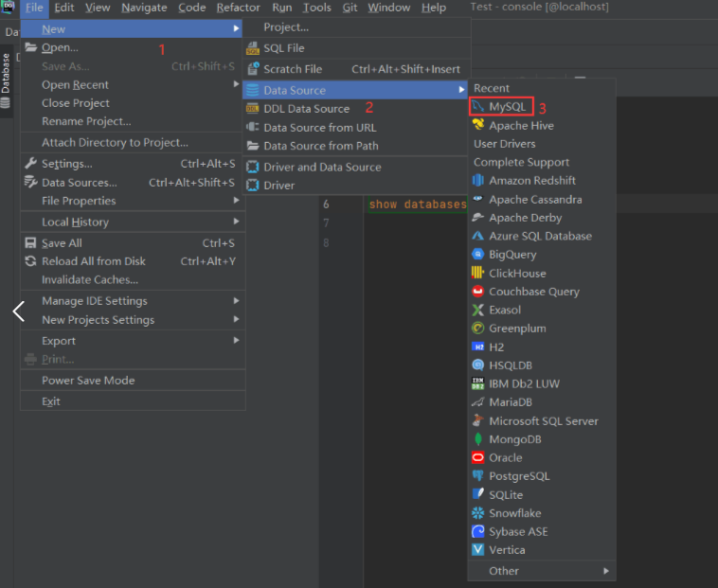718x588 pixels.
Task: Open the Navigate menu
Action: [x=144, y=8]
